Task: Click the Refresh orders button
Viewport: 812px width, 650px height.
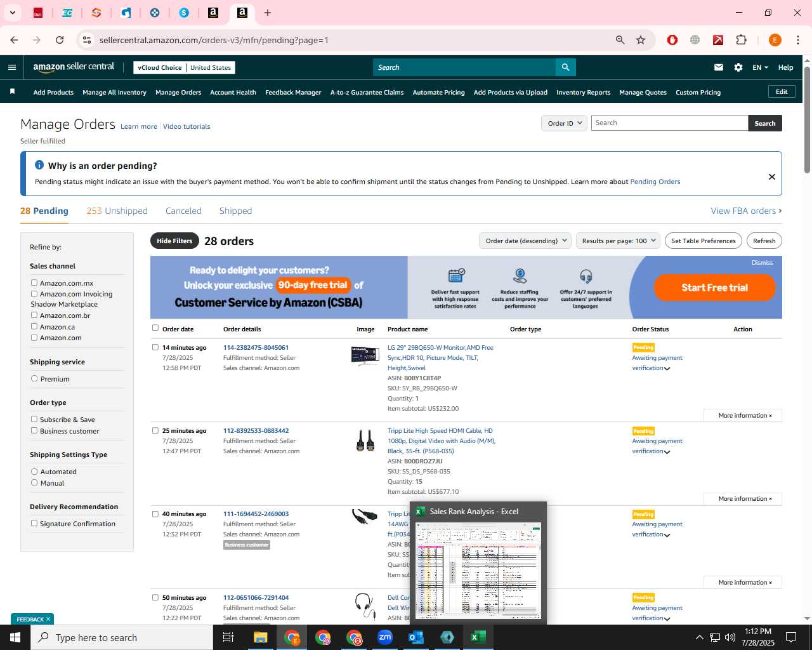Action: pyautogui.click(x=764, y=241)
